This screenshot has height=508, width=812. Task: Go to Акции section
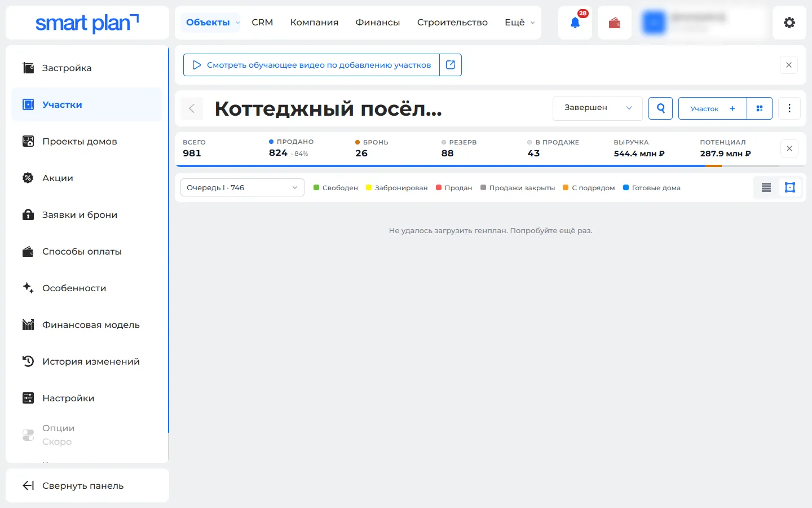tap(87, 178)
